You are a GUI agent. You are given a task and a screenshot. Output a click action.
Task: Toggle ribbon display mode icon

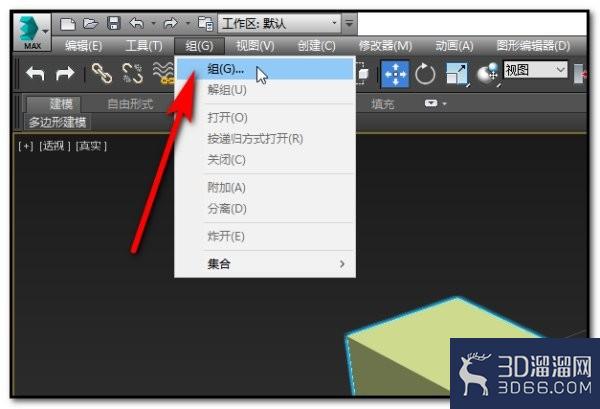pos(431,103)
